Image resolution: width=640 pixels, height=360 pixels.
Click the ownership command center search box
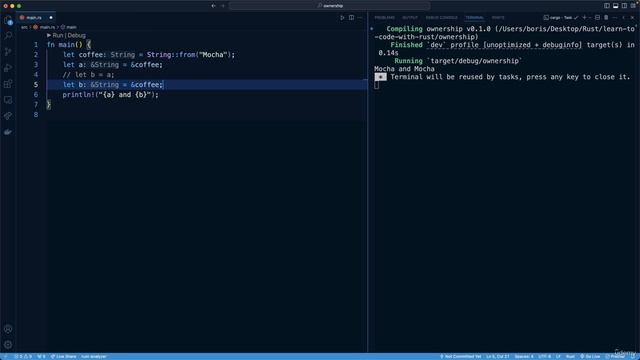pyautogui.click(x=330, y=6)
